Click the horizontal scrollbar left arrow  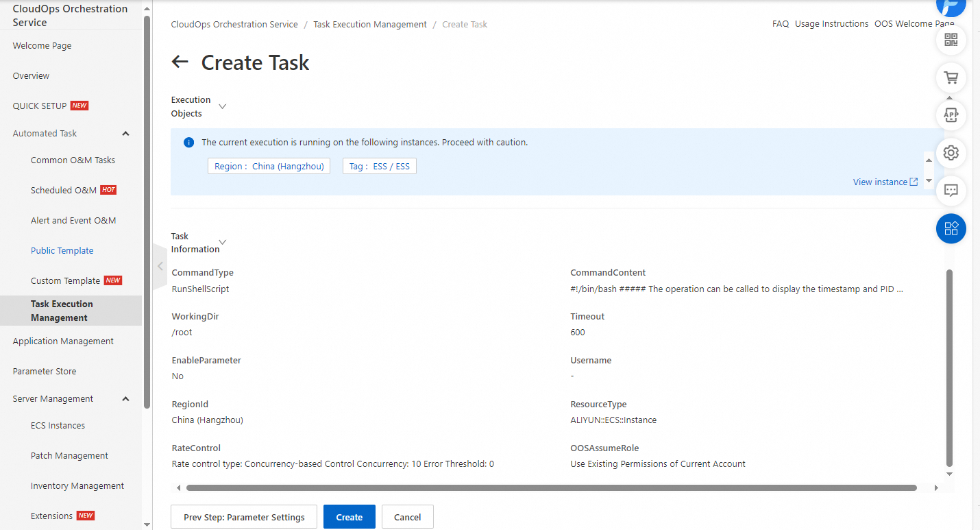178,488
